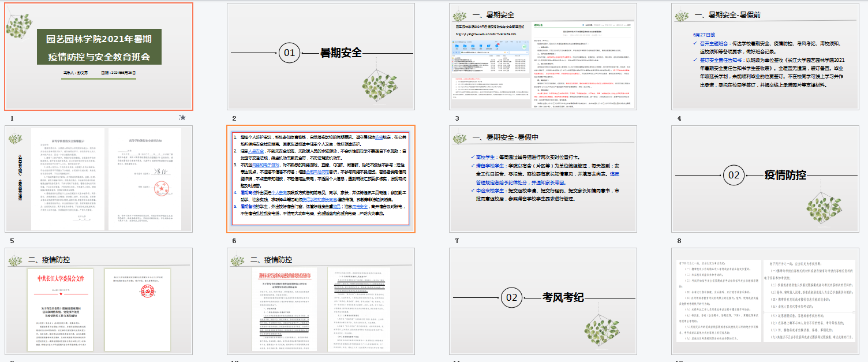Image resolution: width=868 pixels, height=362 pixels.
Task: Click the circled 02 beside 疫情防控 on slide 8
Action: pos(734,175)
